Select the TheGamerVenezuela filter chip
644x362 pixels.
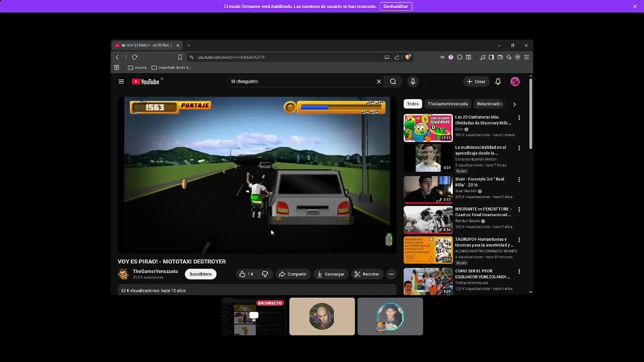448,104
